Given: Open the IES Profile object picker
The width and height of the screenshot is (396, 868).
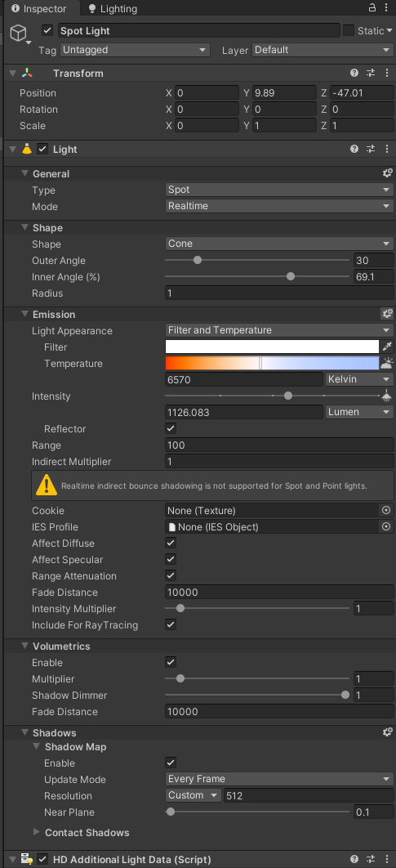Looking at the screenshot, I should click(386, 527).
